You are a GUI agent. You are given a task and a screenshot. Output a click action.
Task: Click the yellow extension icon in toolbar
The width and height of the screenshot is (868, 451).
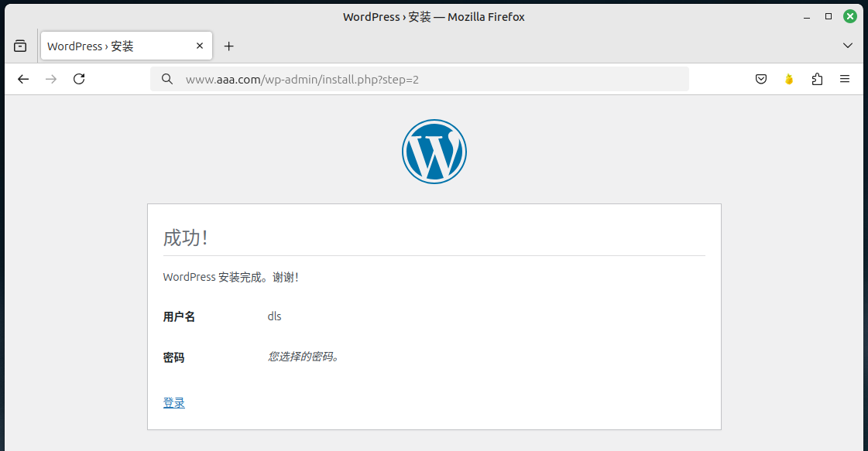789,79
